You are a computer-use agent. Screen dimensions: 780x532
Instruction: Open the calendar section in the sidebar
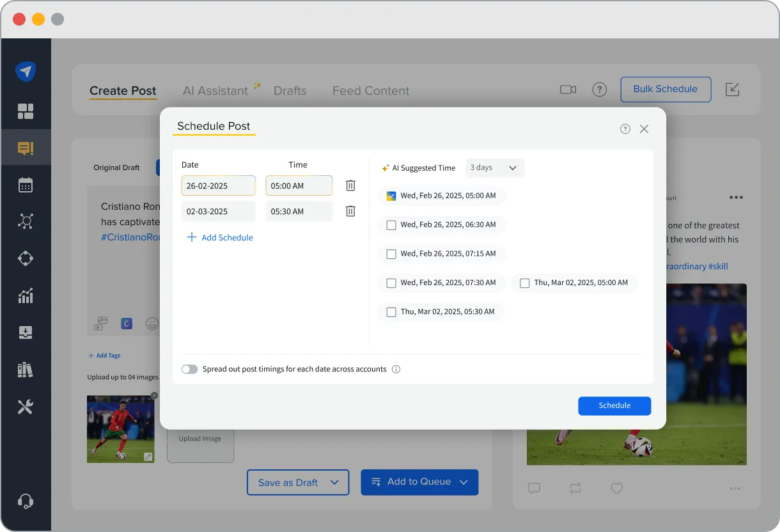[x=26, y=185]
